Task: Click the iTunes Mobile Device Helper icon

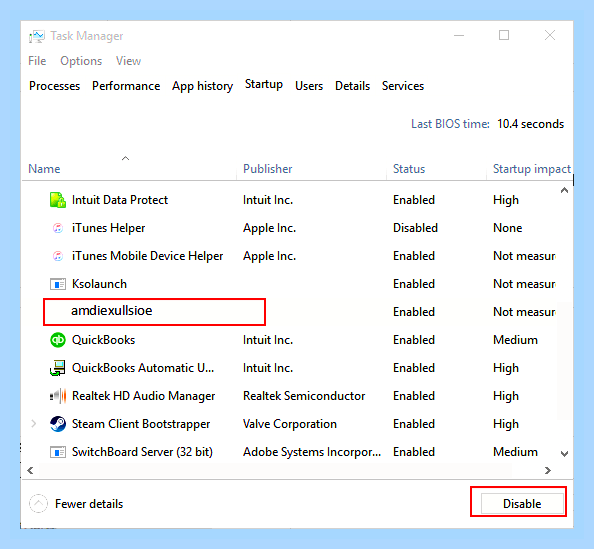Action: 58,256
